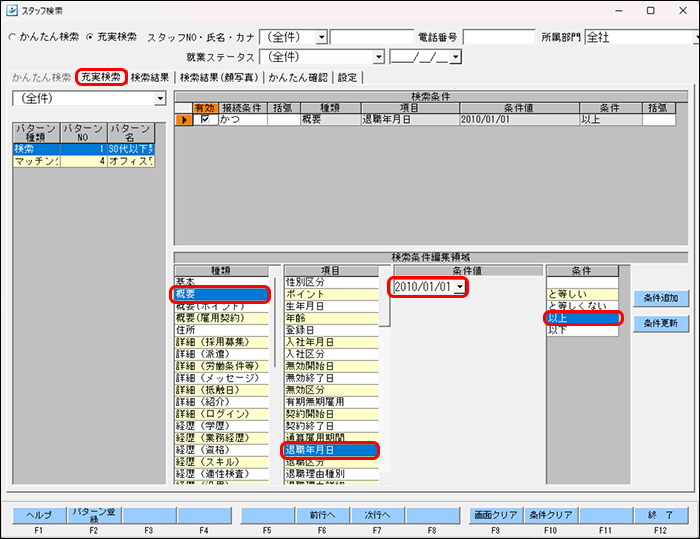This screenshot has width=700, height=539.
Task: Click the staff number/name text input field
Action: point(372,37)
